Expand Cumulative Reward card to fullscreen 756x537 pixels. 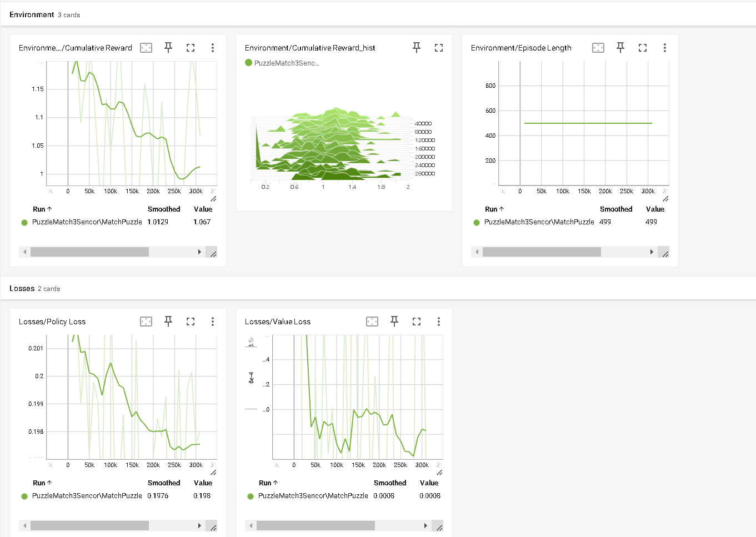click(191, 48)
